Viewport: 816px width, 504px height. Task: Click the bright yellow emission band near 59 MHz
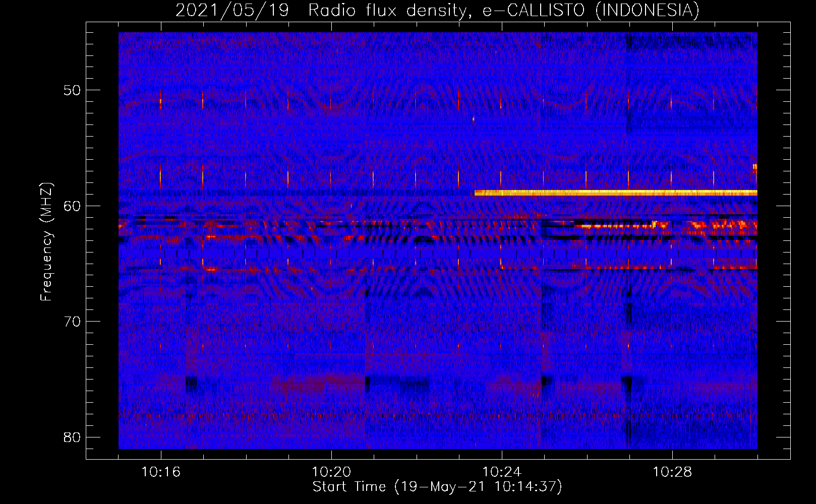click(616, 193)
